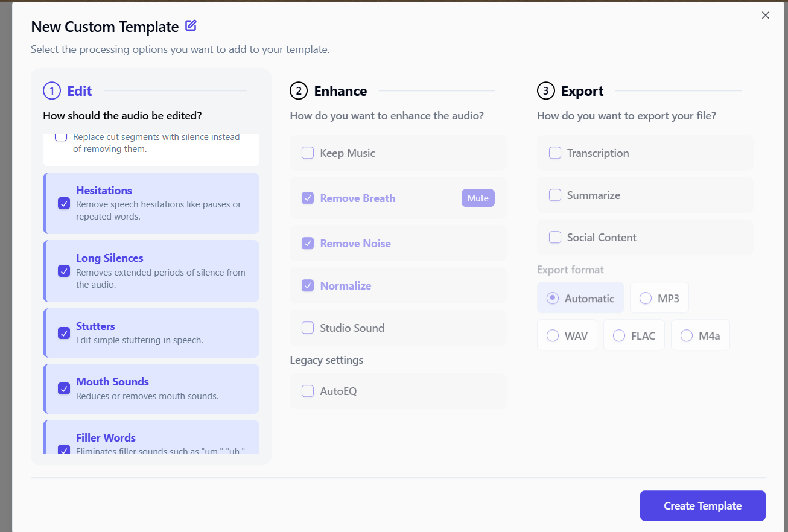Click the Long Silences card title

tap(110, 258)
